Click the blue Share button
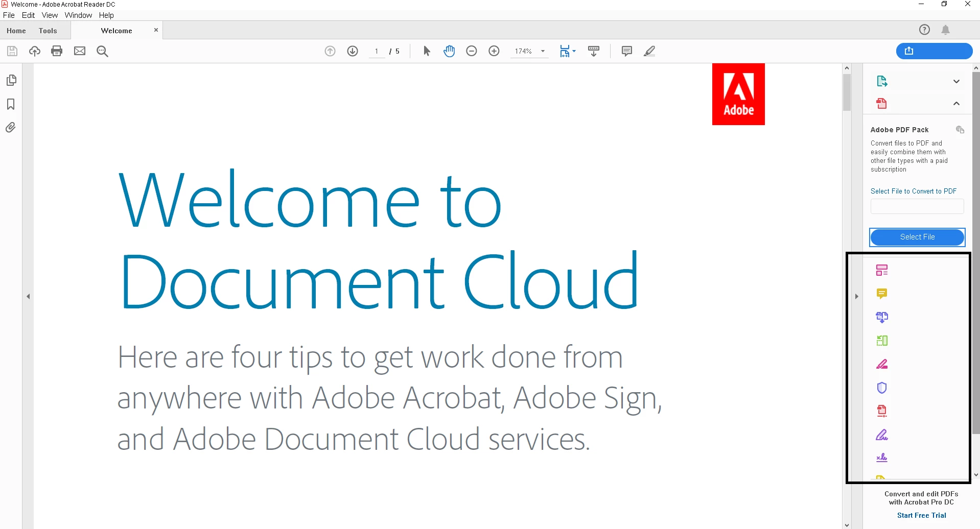 pyautogui.click(x=934, y=51)
